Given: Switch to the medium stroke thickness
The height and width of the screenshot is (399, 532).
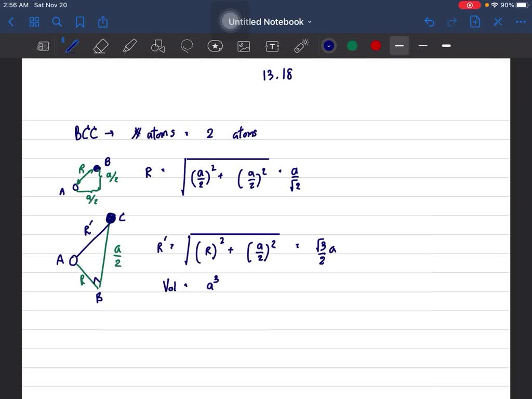Looking at the screenshot, I should (x=422, y=46).
